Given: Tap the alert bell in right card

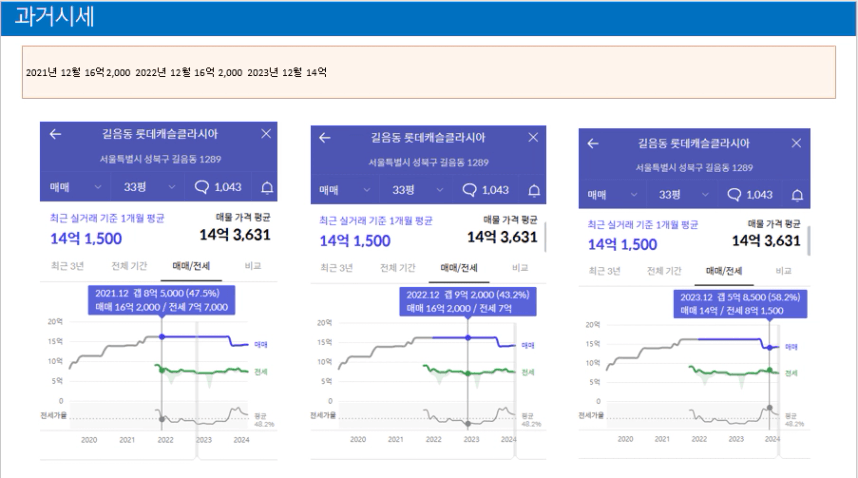Looking at the screenshot, I should pyautogui.click(x=797, y=195).
